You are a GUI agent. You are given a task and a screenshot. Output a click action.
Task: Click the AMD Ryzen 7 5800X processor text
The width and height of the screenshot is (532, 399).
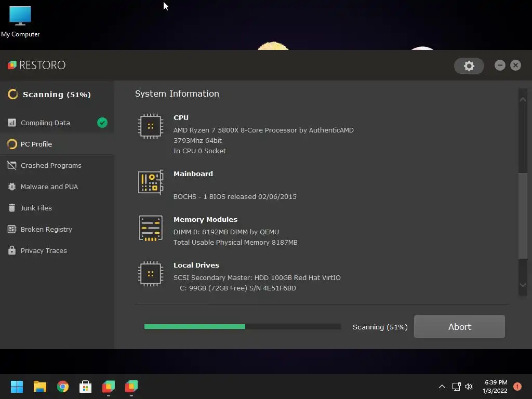coord(263,130)
